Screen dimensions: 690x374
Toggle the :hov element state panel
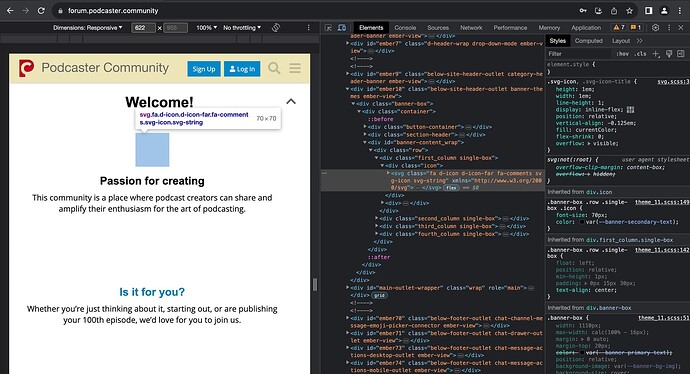622,54
